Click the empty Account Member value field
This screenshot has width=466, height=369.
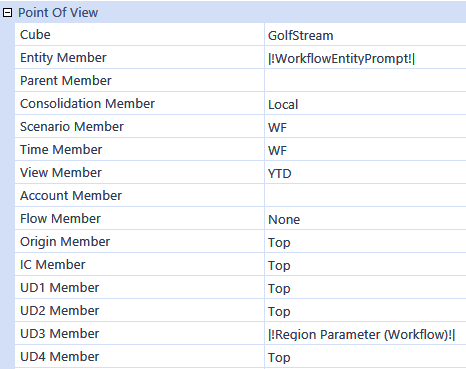(365, 196)
